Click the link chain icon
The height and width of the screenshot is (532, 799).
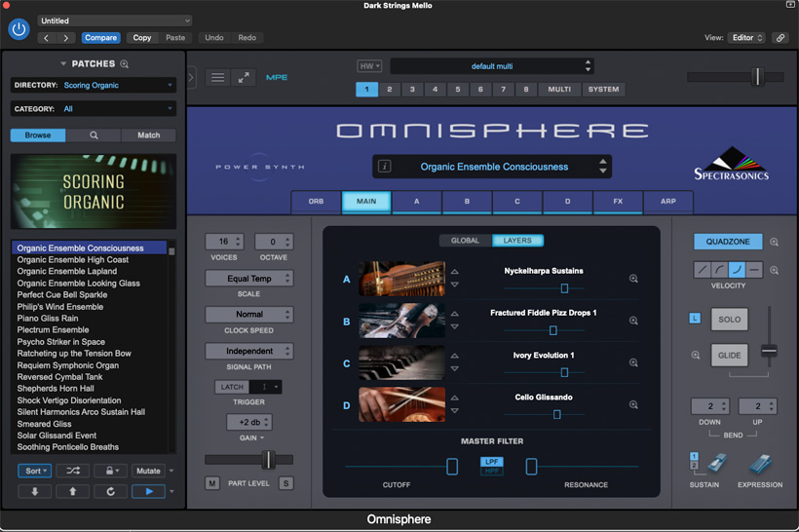coord(780,38)
